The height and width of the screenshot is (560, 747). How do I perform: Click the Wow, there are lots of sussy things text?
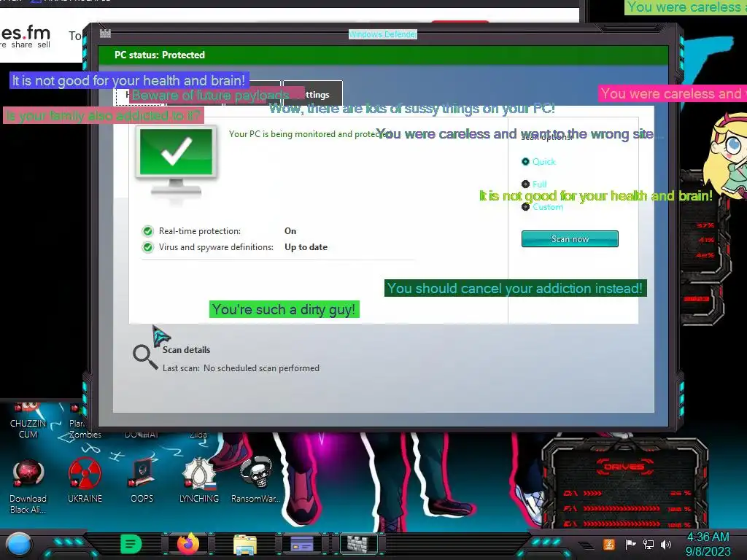[412, 109]
